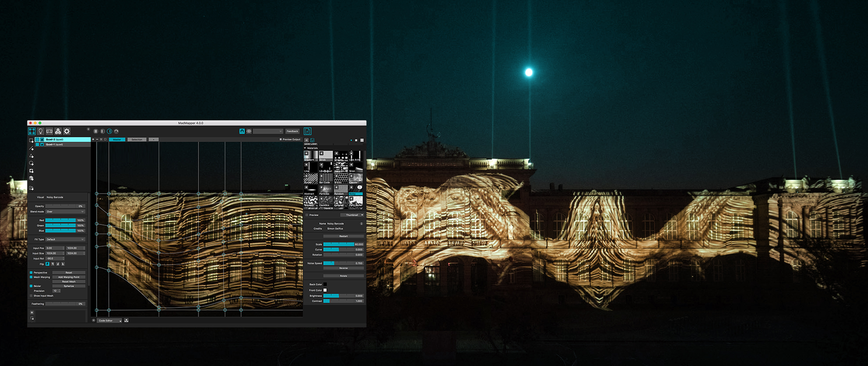Enable Show Input Mesh checkbox
Viewport: 868px width, 366px height.
(31, 296)
